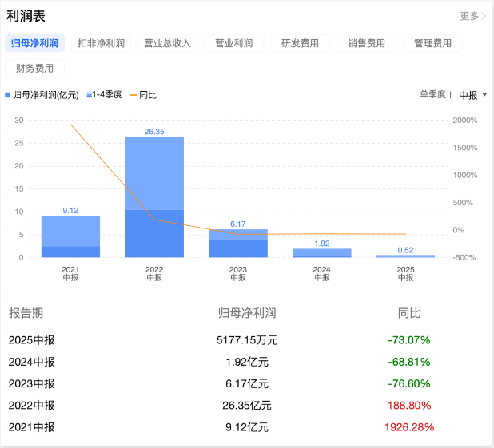Toggle 归母净利润(亿元) legend series
The image size is (494, 448).
click(42, 95)
